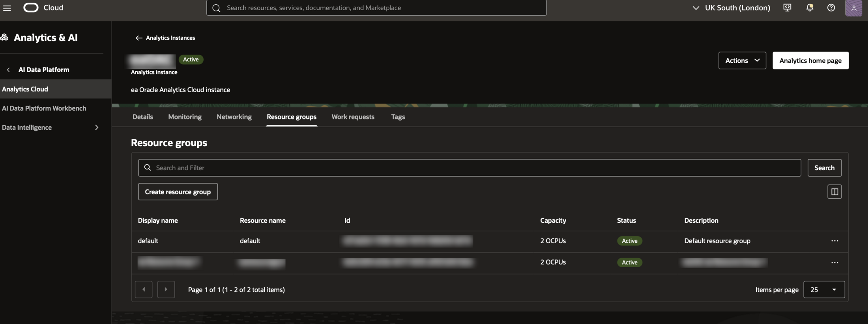Viewport: 868px width, 324px height.
Task: Click the Active badge beside instance name
Action: coord(191,60)
